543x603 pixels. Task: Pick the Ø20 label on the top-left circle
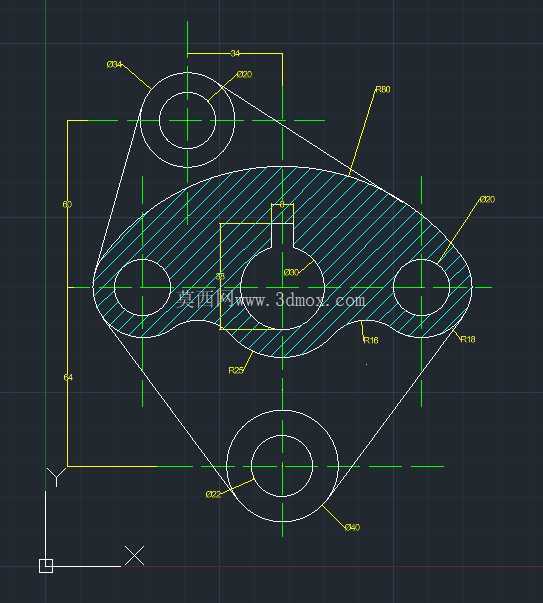pyautogui.click(x=244, y=75)
